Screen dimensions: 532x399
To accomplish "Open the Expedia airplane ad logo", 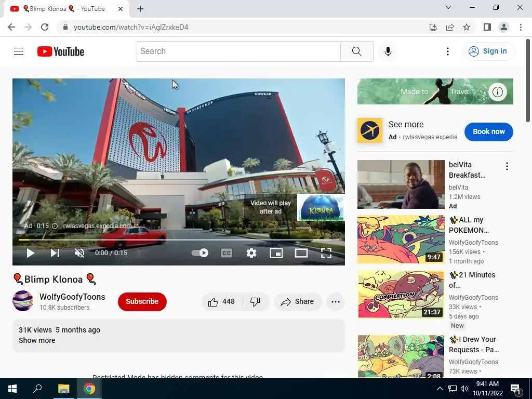I will [x=370, y=130].
